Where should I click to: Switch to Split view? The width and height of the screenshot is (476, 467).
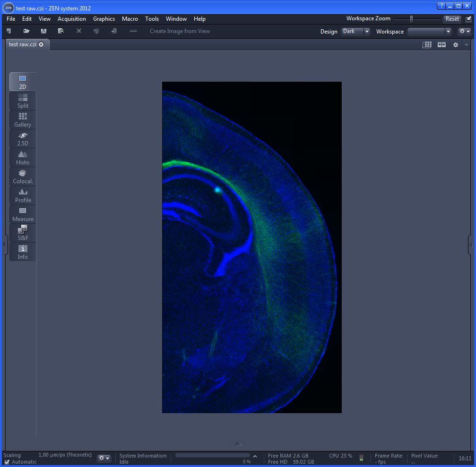coord(23,101)
